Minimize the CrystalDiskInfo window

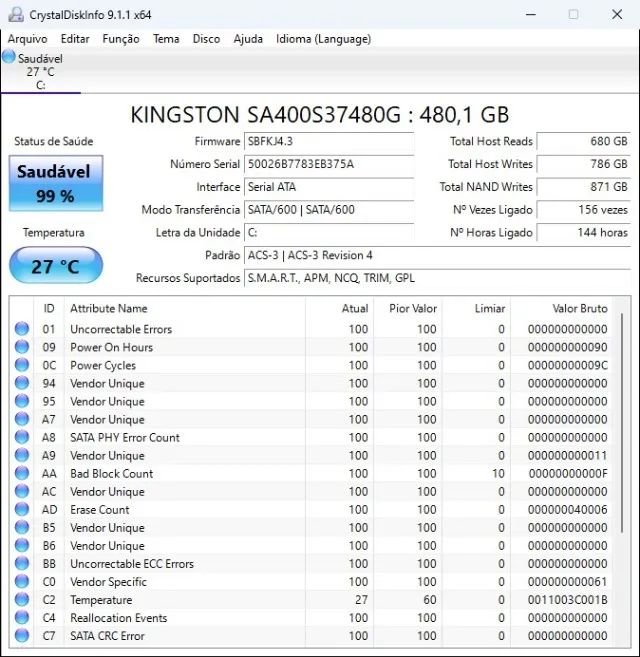[531, 15]
